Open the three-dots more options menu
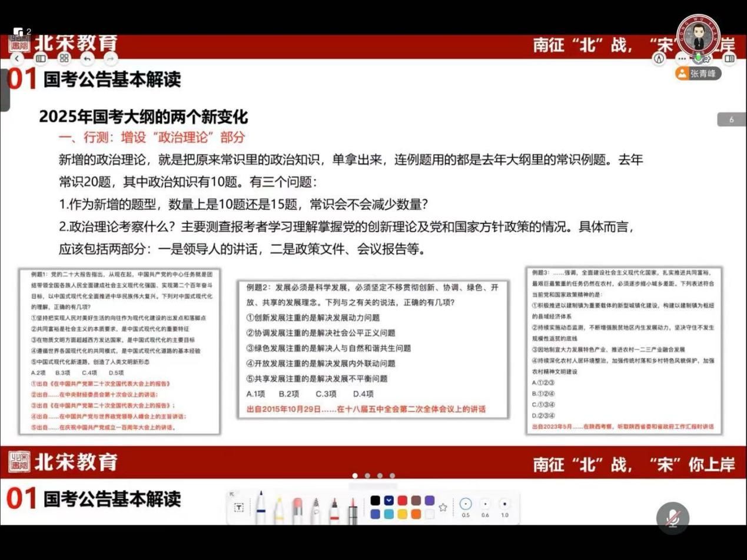 682,58
